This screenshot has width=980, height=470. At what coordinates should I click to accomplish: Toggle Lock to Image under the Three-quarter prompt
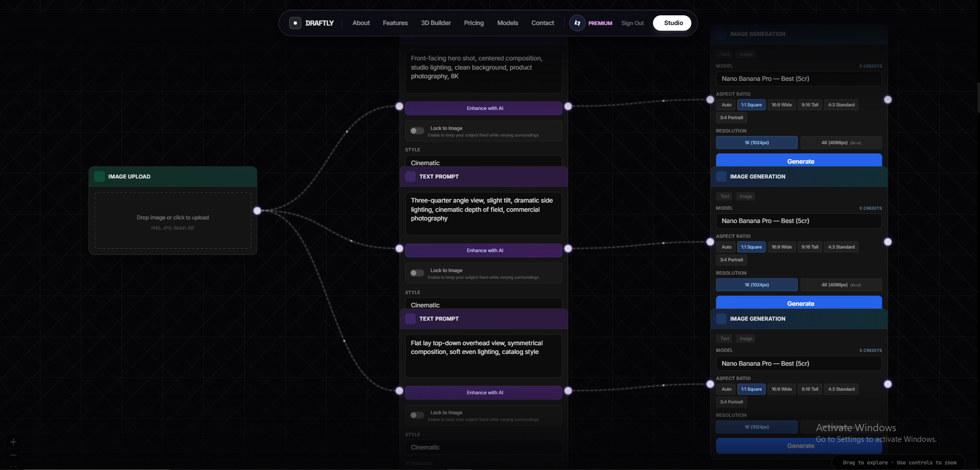pyautogui.click(x=417, y=273)
